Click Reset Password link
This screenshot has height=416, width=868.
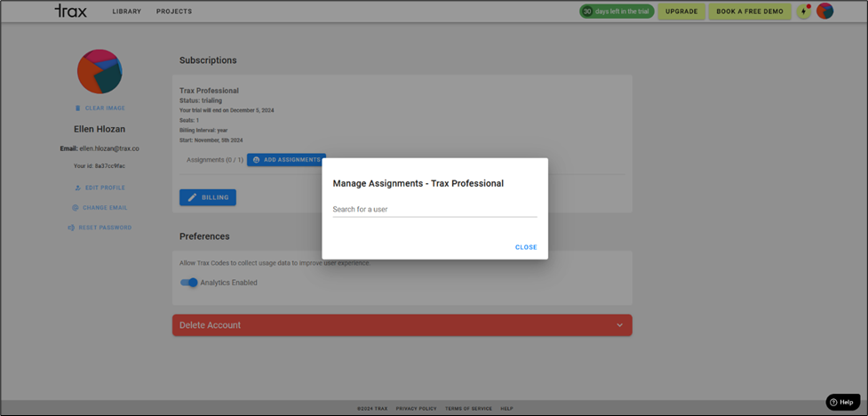(x=100, y=228)
